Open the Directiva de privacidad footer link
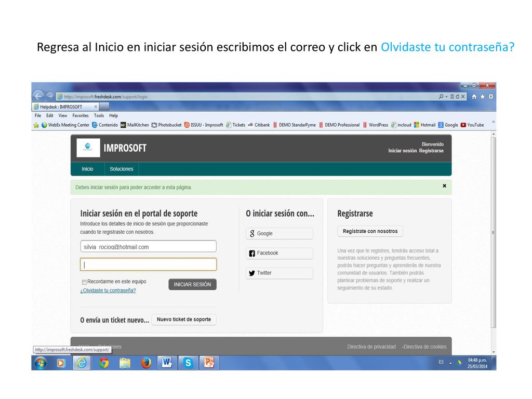Image resolution: width=532 pixels, height=399 pixels. [x=371, y=347]
